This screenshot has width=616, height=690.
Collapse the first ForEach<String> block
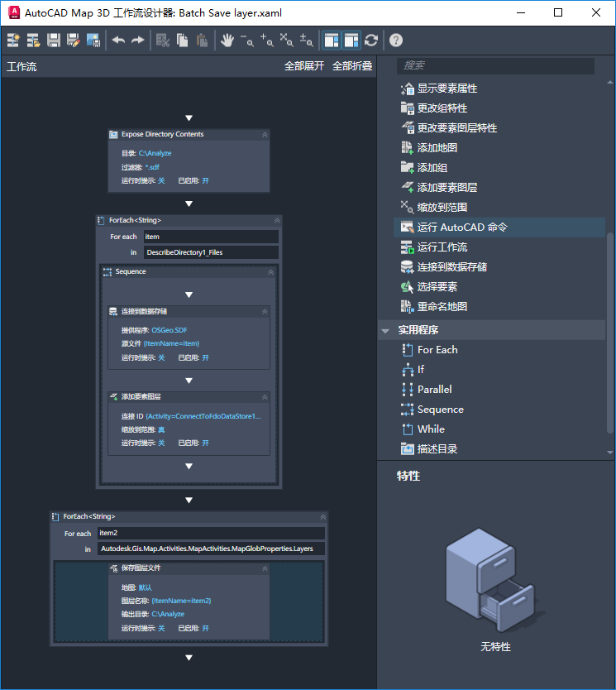click(x=277, y=220)
